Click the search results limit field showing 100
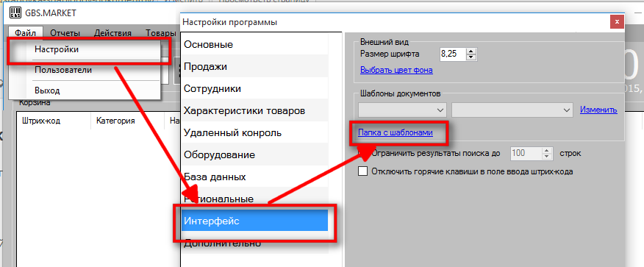This screenshot has height=267, width=644. pyautogui.click(x=526, y=154)
